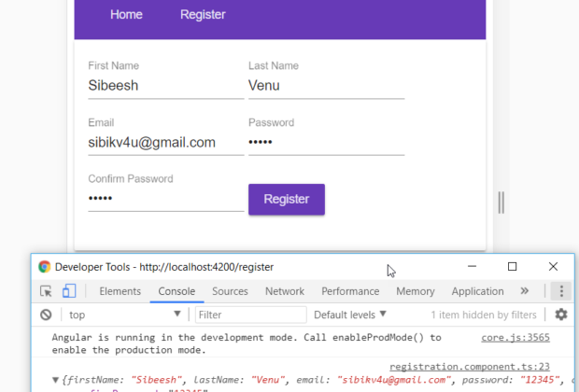
Task: Open the Default levels dropdown
Action: [349, 315]
